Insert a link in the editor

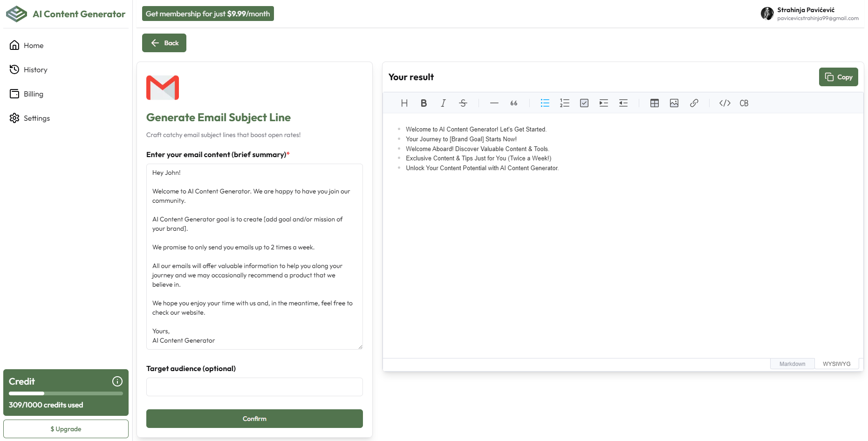694,103
